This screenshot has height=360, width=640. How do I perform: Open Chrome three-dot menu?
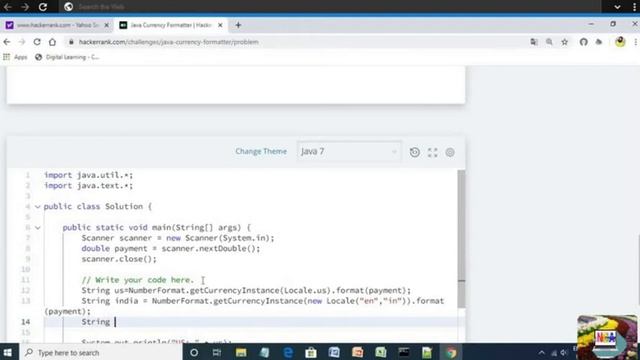point(636,42)
